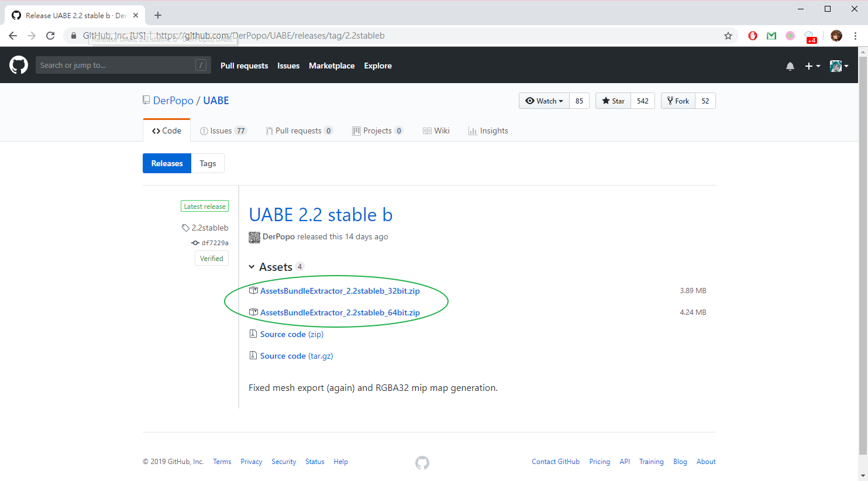Open the Pull requests repo tab

pos(299,130)
